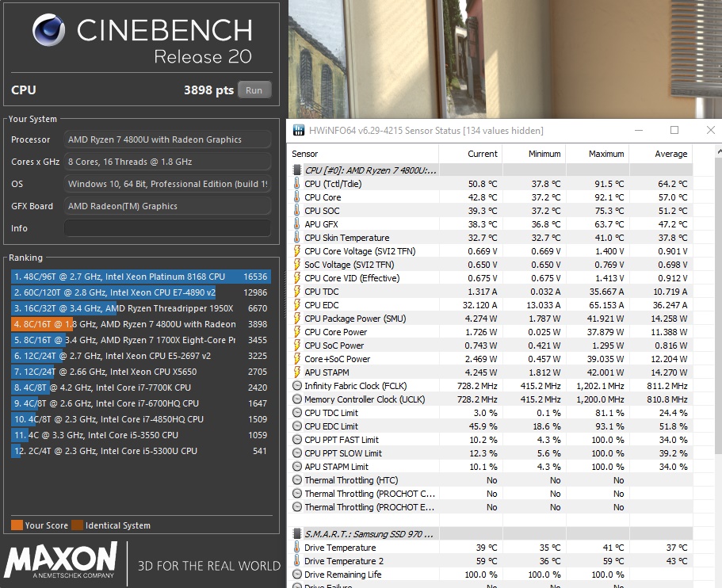Select ranking row 3, AMD Ryzen Threadripper 1950X

click(140, 308)
